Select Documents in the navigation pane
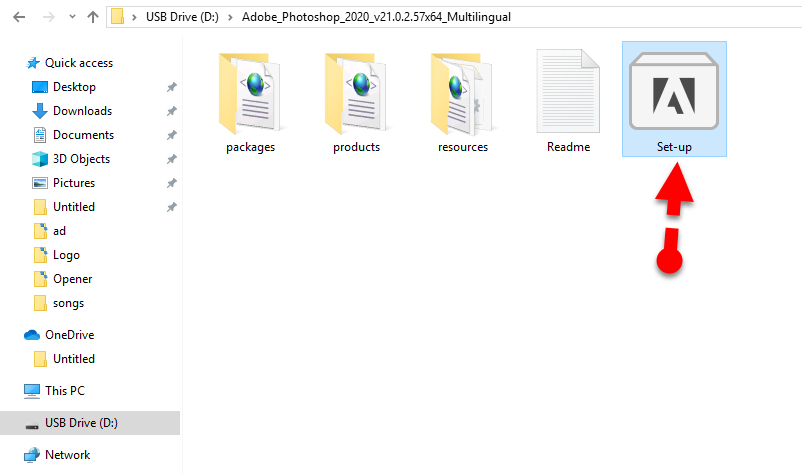802x475 pixels. click(x=83, y=135)
